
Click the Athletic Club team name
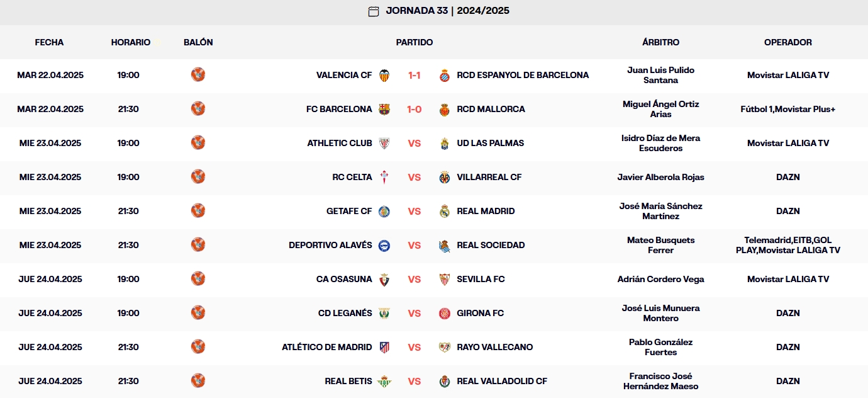point(340,144)
